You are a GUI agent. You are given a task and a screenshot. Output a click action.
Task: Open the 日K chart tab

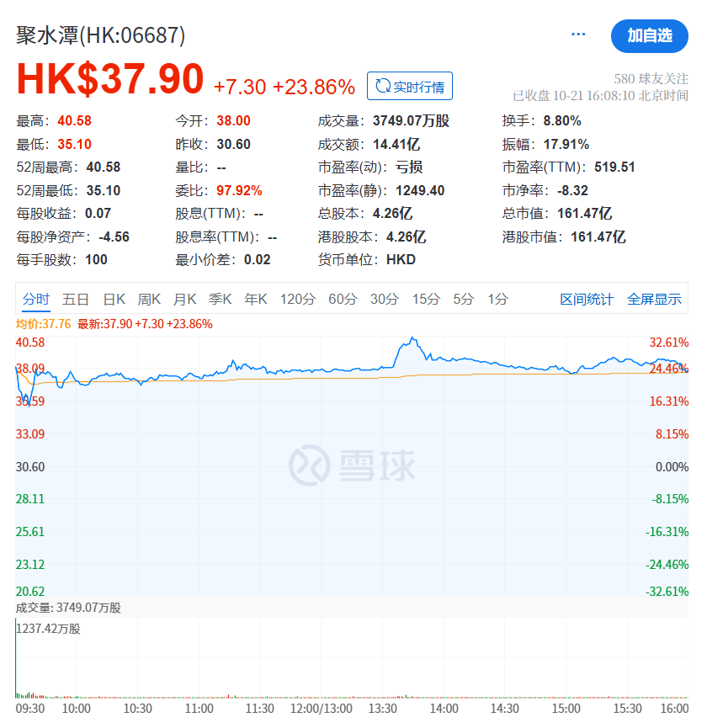(114, 299)
